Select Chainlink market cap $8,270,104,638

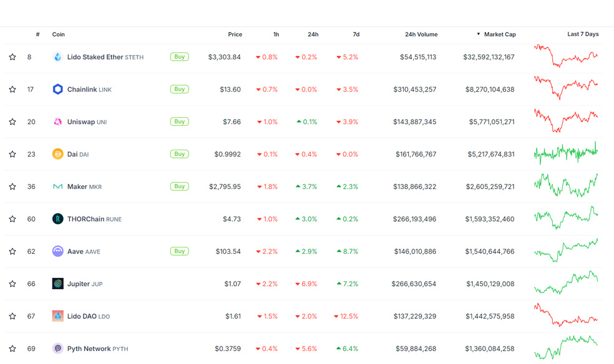(x=490, y=90)
